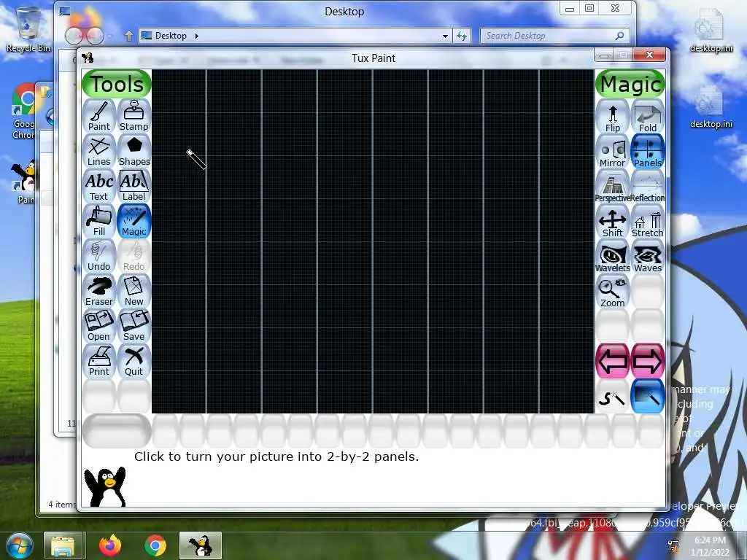Launch Chrome from the taskbar

coord(155,545)
